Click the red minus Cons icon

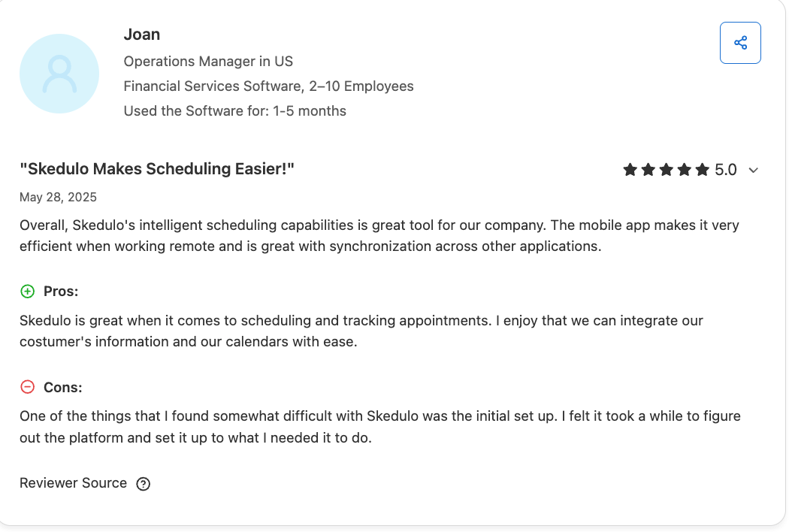click(27, 387)
